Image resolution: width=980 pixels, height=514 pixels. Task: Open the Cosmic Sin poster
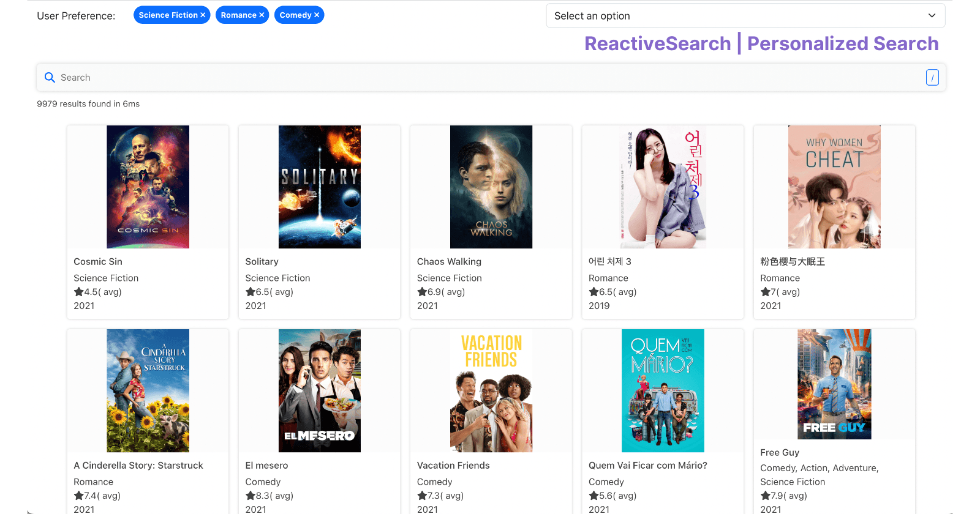pos(148,187)
